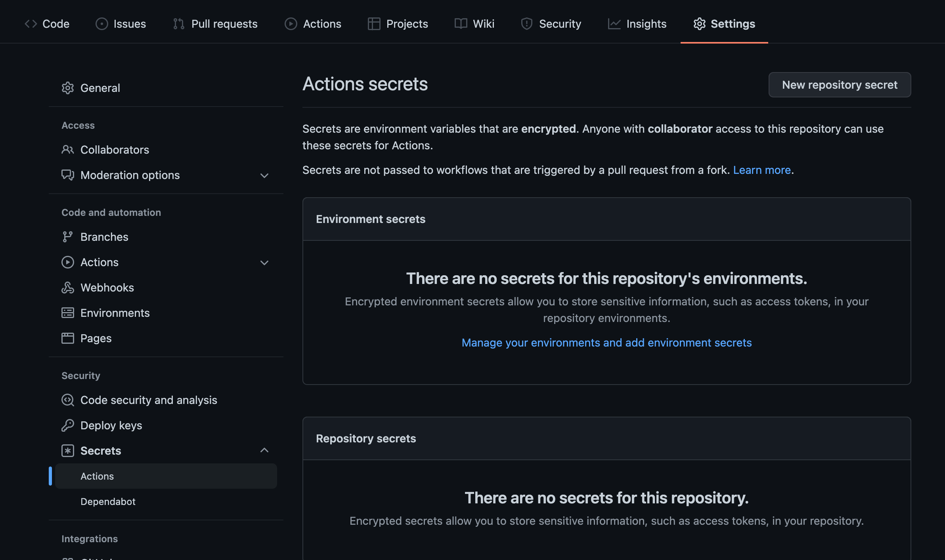Click the Branches git-branch icon

68,237
